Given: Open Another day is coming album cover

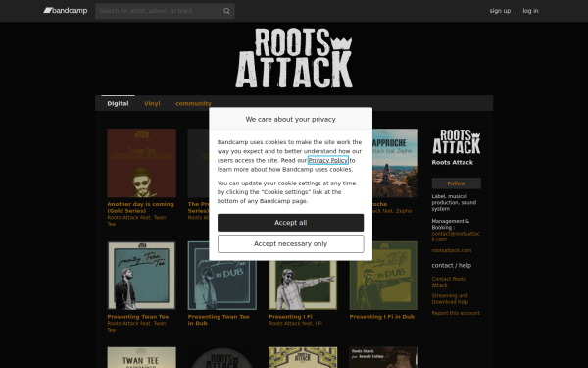Looking at the screenshot, I should (x=142, y=163).
